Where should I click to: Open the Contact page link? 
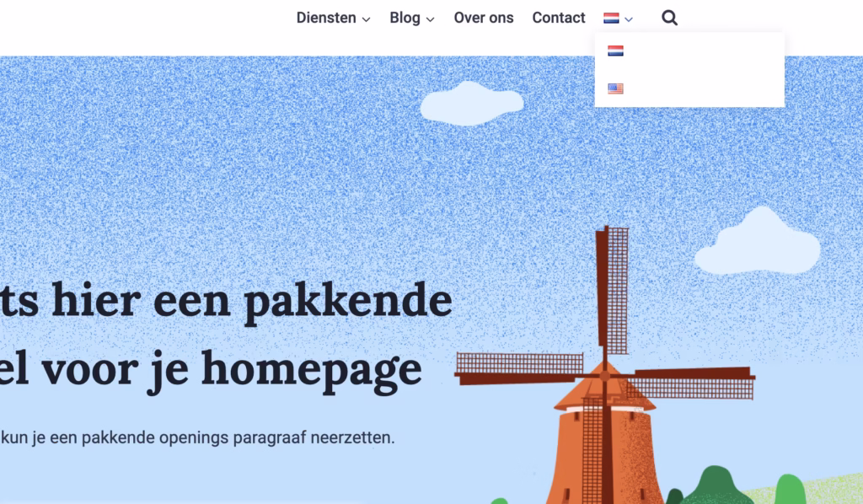pos(558,18)
